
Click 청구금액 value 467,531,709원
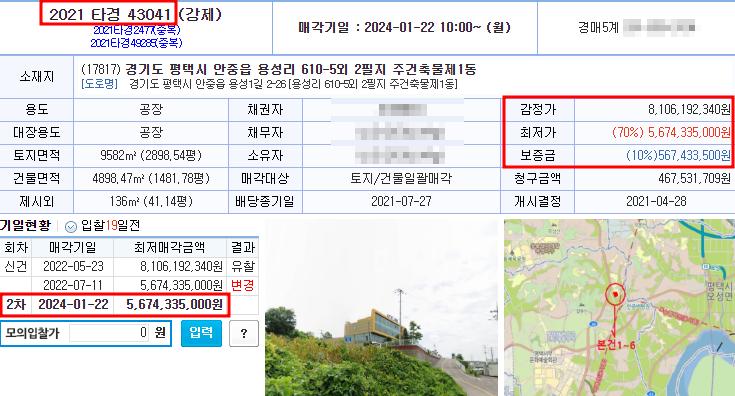coord(694,179)
